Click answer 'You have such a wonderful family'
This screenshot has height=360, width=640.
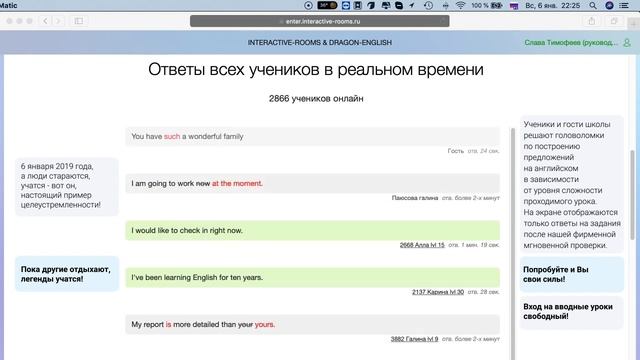pyautogui.click(x=312, y=136)
